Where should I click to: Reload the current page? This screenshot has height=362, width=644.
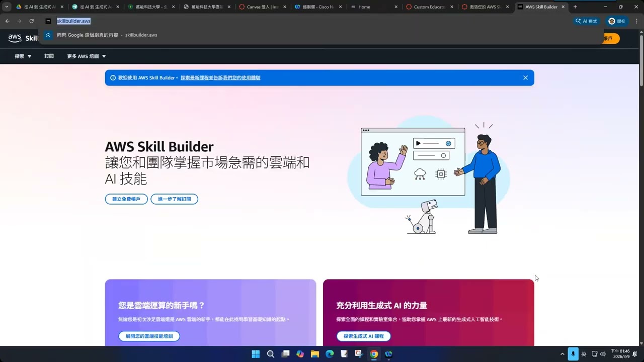click(x=31, y=21)
